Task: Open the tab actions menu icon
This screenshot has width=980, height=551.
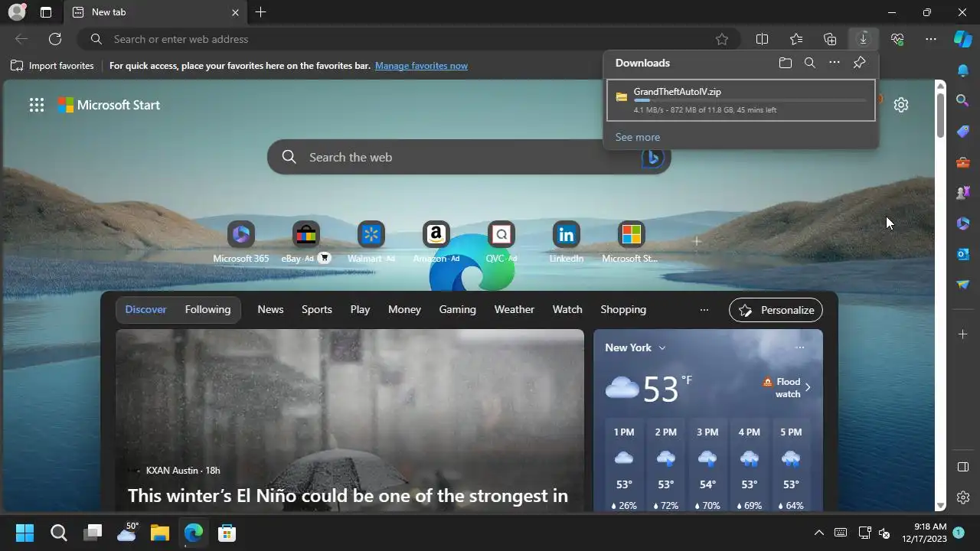Action: point(46,12)
